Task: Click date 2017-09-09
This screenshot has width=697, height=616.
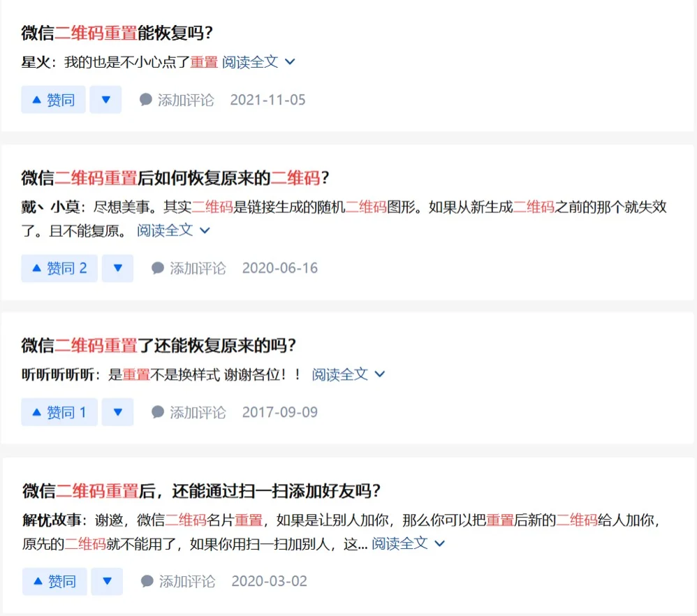Action: [279, 412]
